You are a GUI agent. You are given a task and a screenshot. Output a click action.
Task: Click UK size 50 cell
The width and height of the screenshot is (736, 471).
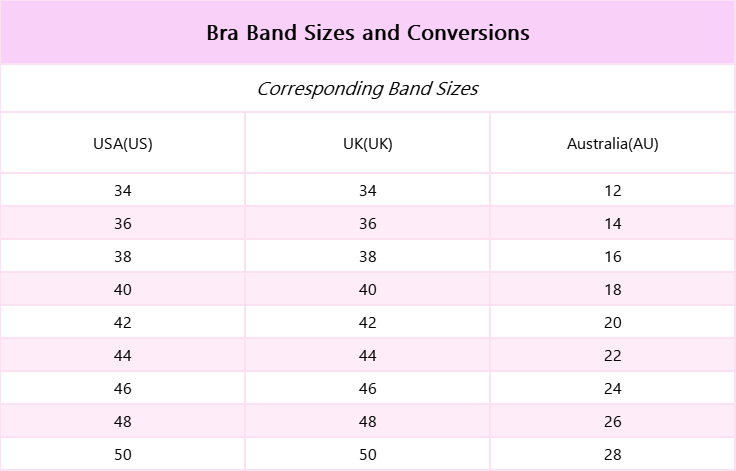pyautogui.click(x=368, y=455)
